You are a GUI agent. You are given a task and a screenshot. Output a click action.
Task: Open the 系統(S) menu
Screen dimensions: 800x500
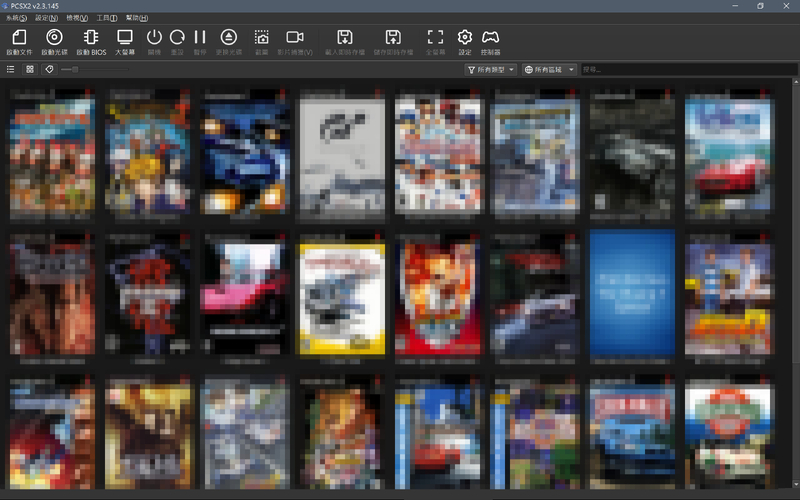16,18
